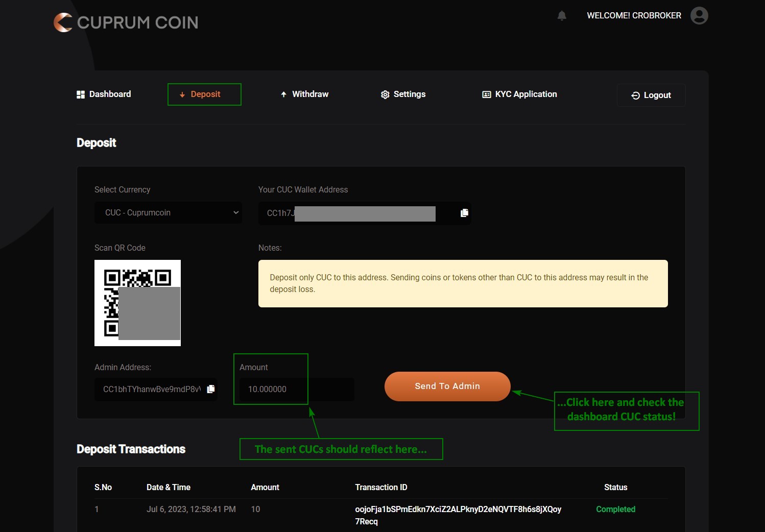
Task: Open the user profile avatar icon
Action: pyautogui.click(x=699, y=15)
